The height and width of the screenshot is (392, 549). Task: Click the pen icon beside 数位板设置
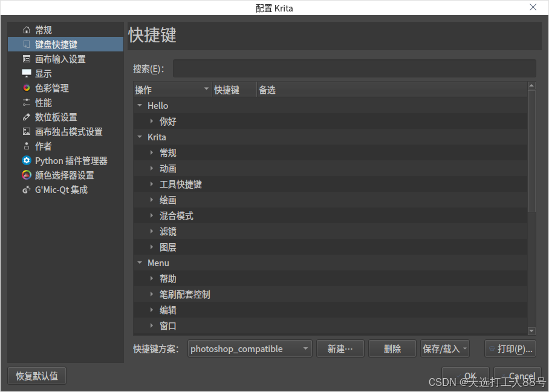[26, 117]
